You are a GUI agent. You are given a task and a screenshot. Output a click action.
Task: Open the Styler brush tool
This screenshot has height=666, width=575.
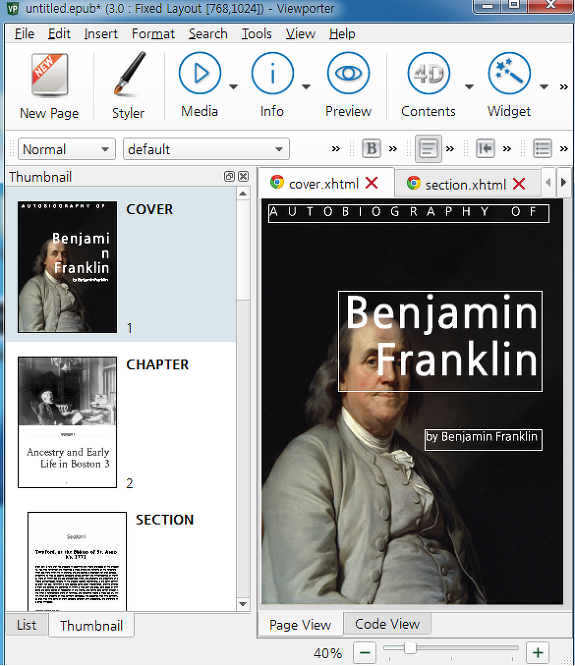pos(129,73)
